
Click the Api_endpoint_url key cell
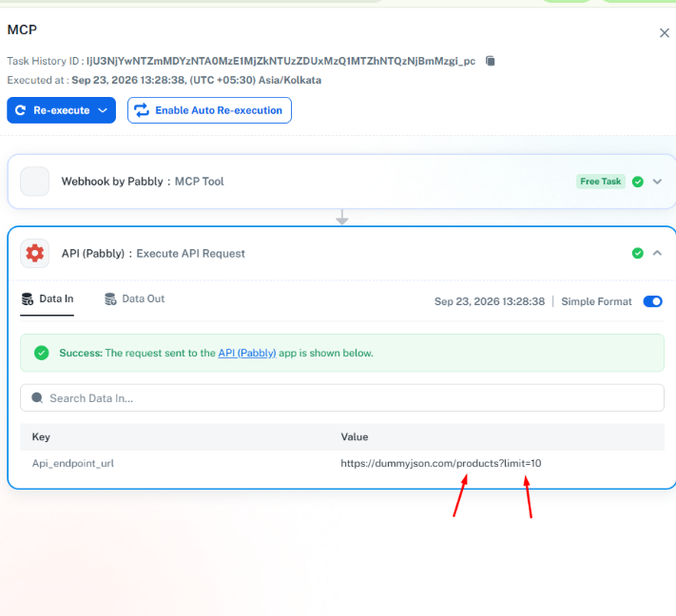[x=73, y=463]
